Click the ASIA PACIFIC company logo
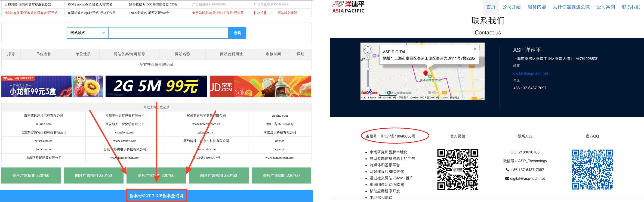The width and height of the screenshot is (644, 202). click(x=348, y=7)
